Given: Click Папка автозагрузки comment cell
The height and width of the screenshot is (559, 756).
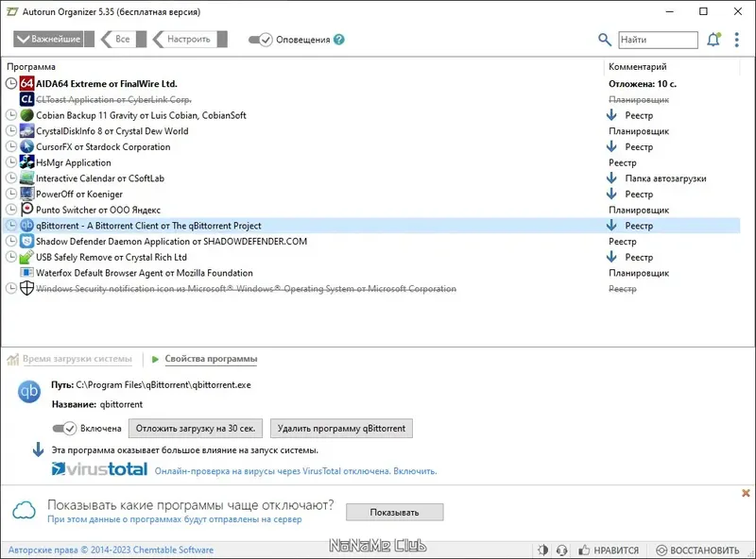Looking at the screenshot, I should click(665, 178).
